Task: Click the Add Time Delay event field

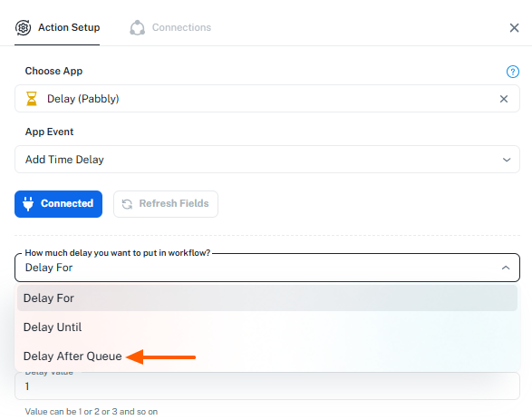Action: point(267,160)
